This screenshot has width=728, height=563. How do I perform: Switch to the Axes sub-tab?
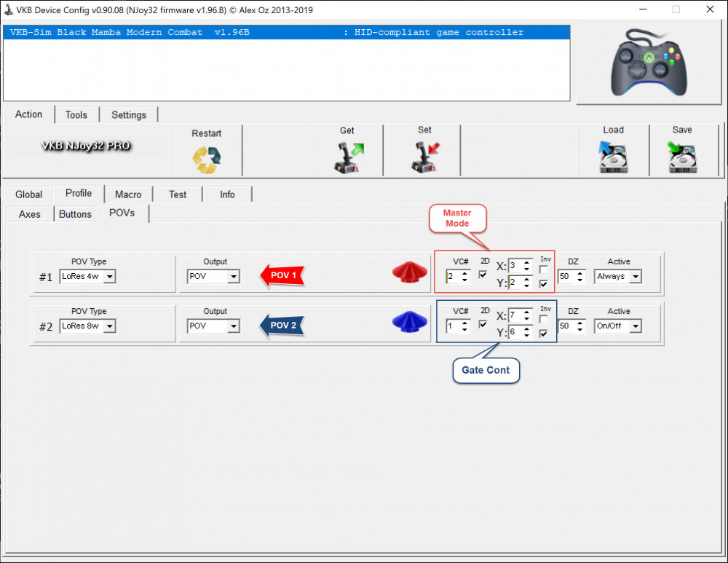point(30,214)
